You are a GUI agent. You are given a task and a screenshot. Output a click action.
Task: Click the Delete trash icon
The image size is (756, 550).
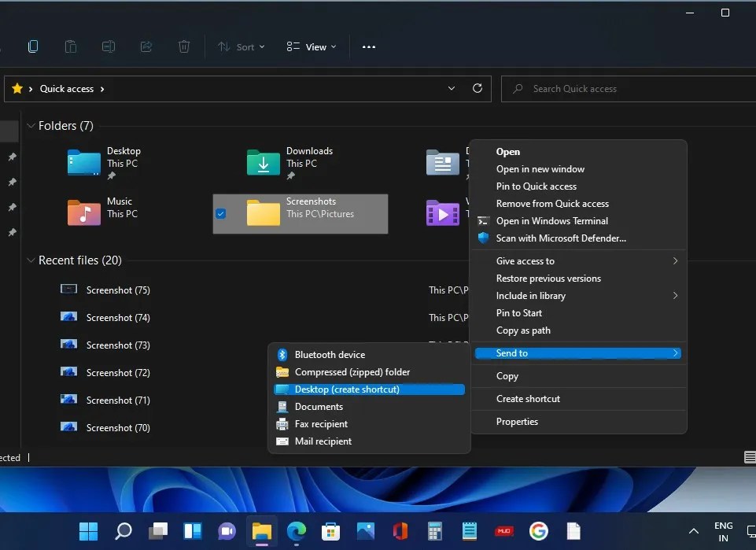pyautogui.click(x=184, y=46)
